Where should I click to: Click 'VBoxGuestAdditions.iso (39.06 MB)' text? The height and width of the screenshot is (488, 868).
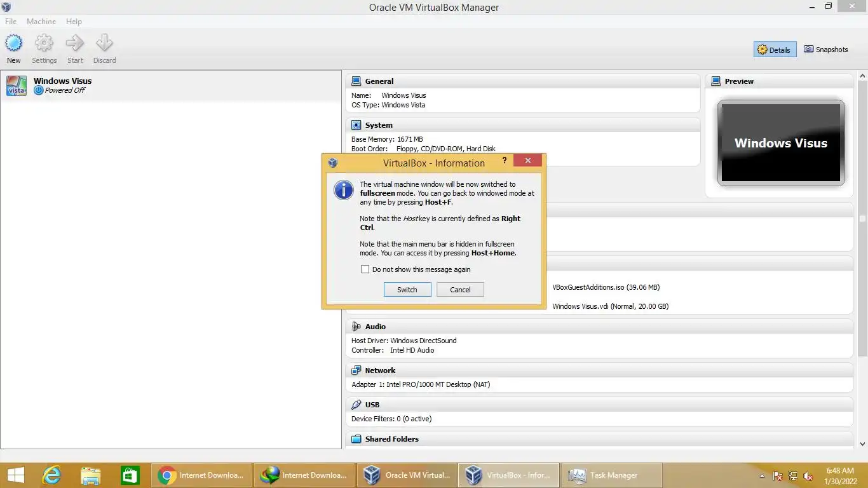tap(606, 287)
